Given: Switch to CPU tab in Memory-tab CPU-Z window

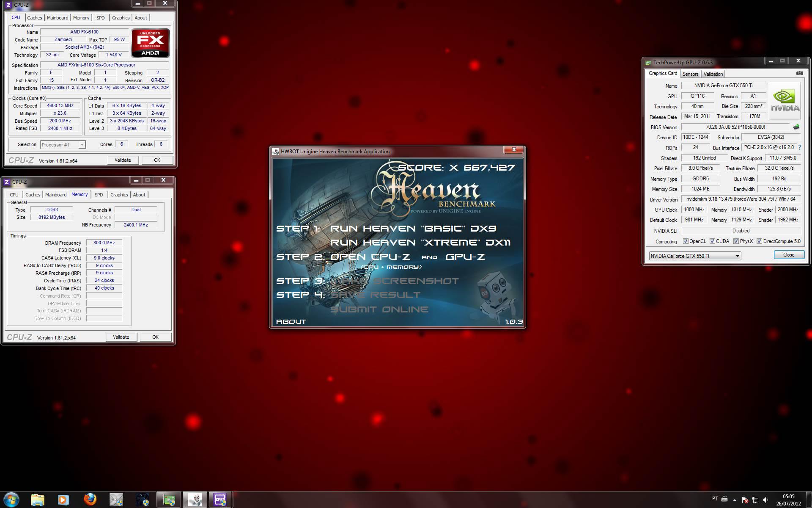Looking at the screenshot, I should click(14, 195).
